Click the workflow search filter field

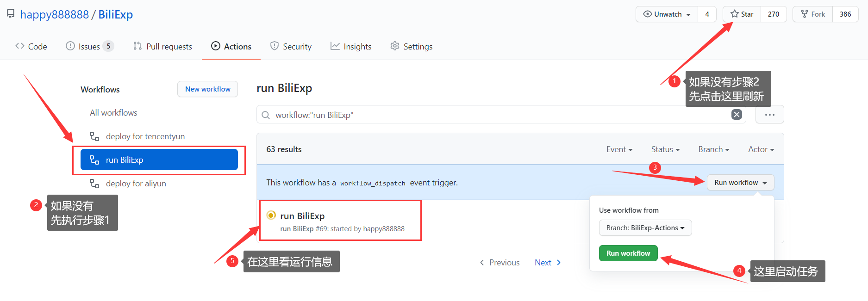(x=501, y=115)
